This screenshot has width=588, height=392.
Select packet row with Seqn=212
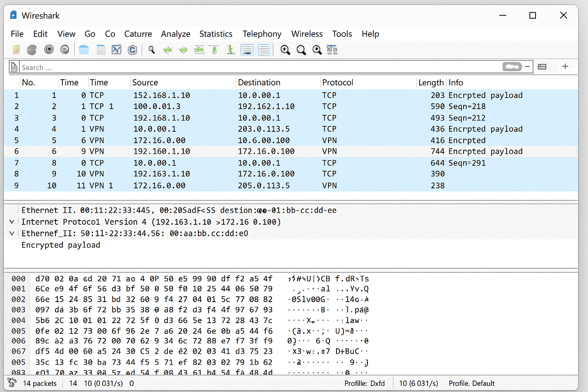[291, 118]
